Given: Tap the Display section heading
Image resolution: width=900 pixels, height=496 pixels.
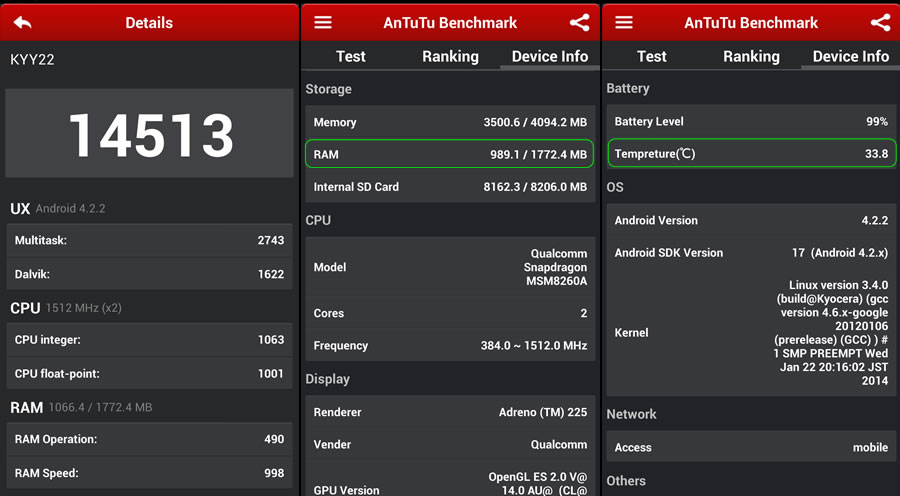Looking at the screenshot, I should (x=327, y=379).
